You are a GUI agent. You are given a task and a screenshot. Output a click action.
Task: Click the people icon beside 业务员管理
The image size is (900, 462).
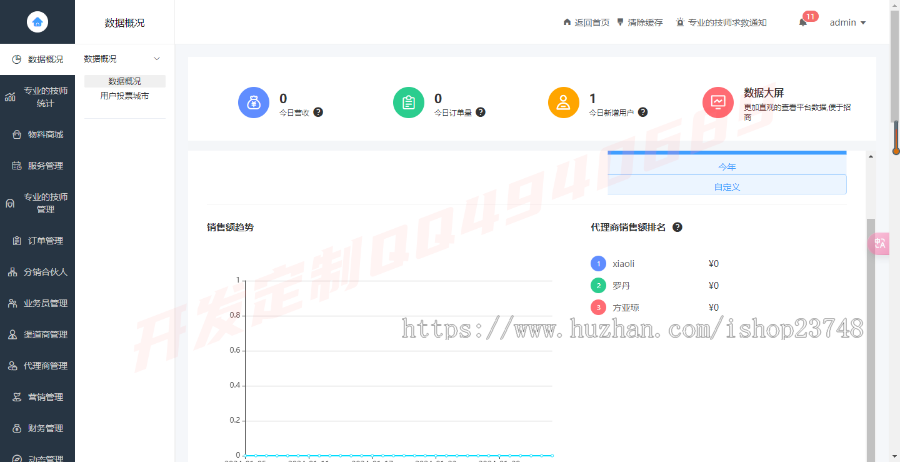(12, 303)
